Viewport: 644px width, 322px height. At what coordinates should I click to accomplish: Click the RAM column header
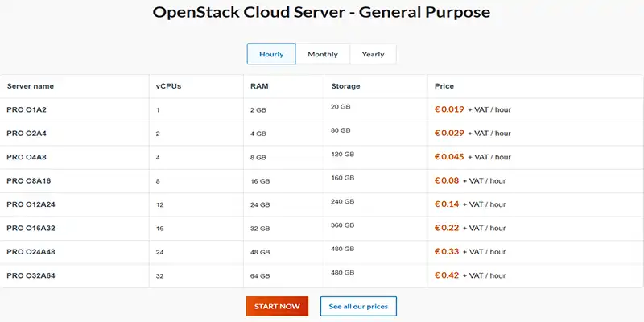(x=259, y=86)
